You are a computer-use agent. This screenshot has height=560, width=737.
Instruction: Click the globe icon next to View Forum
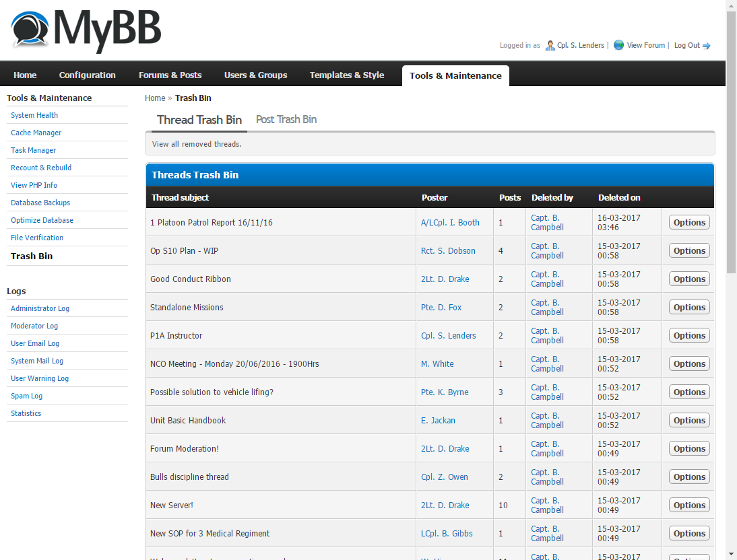pyautogui.click(x=618, y=45)
